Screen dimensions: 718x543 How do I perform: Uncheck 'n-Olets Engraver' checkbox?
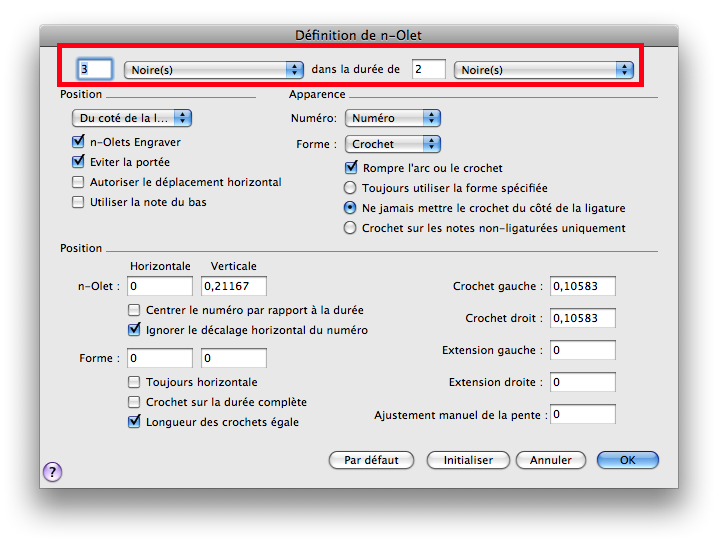coord(79,142)
